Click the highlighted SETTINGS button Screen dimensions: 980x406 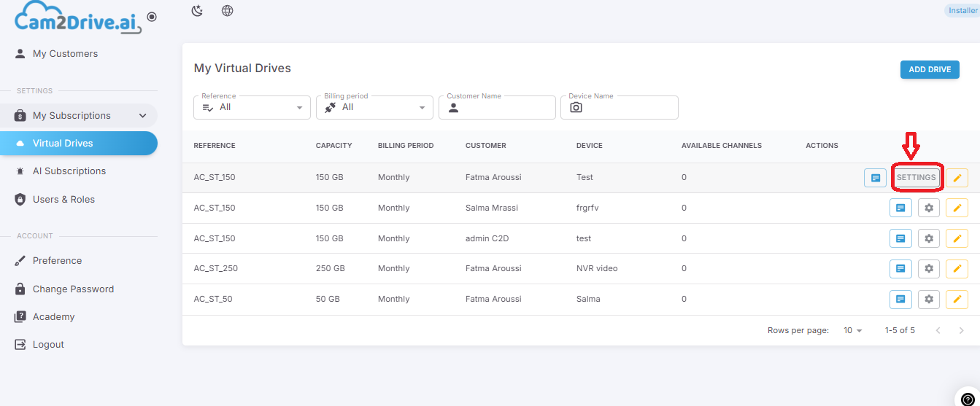917,177
